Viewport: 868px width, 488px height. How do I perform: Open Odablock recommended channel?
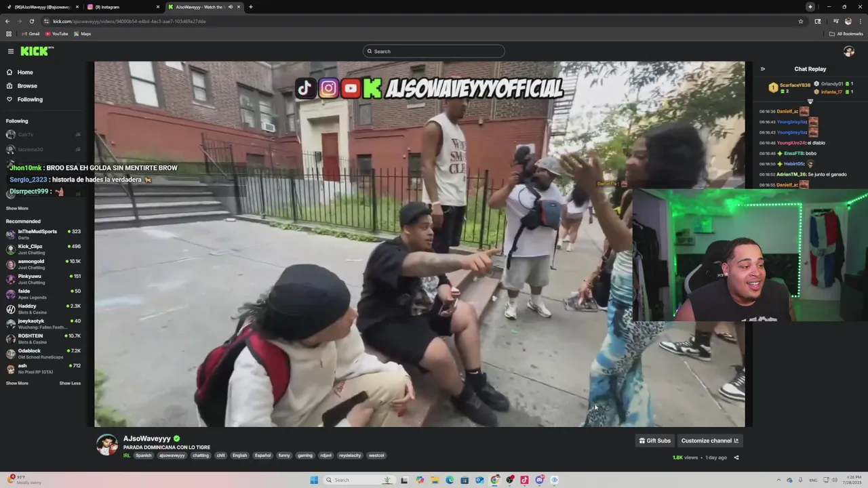(43, 354)
